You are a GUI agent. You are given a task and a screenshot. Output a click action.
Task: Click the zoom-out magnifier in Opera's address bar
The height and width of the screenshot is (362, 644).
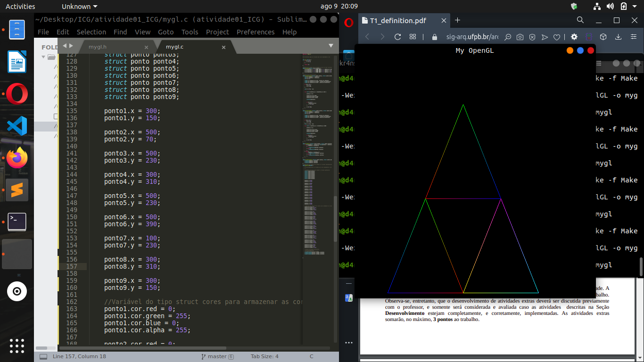coord(508,37)
